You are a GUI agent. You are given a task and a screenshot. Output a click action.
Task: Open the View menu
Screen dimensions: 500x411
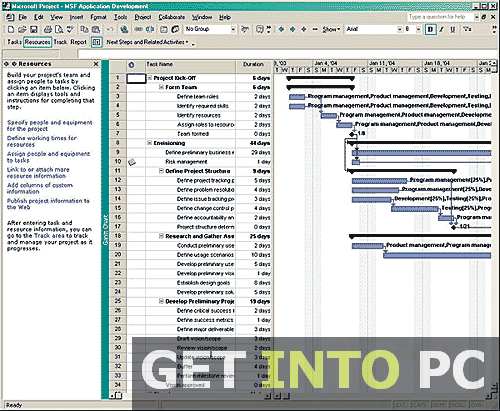point(56,17)
